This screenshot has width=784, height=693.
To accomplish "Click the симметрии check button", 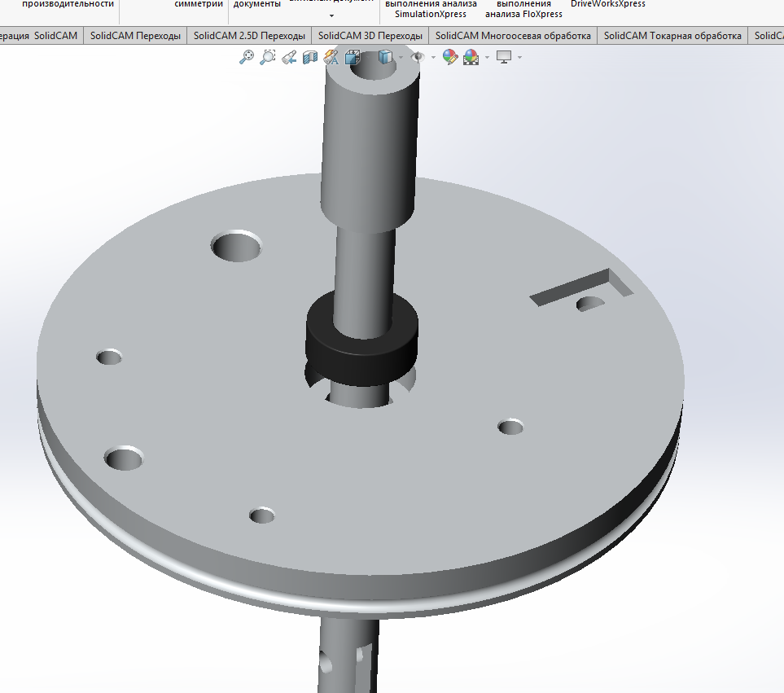I will (x=199, y=4).
